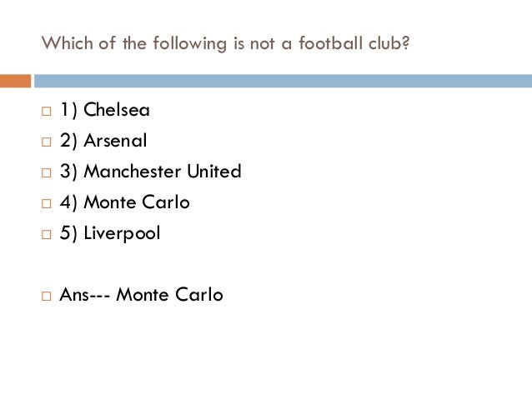Viewport: 532px width, 399px height.
Task: Click the square bullet beside Manchester United
Action: tap(47, 173)
